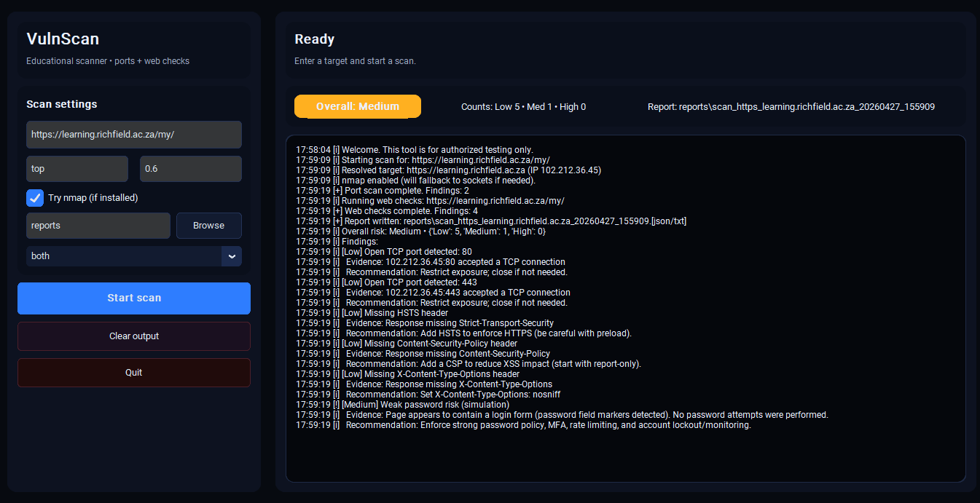Open the output format dropdown showing both
The width and height of the screenshot is (980, 503).
click(x=134, y=256)
